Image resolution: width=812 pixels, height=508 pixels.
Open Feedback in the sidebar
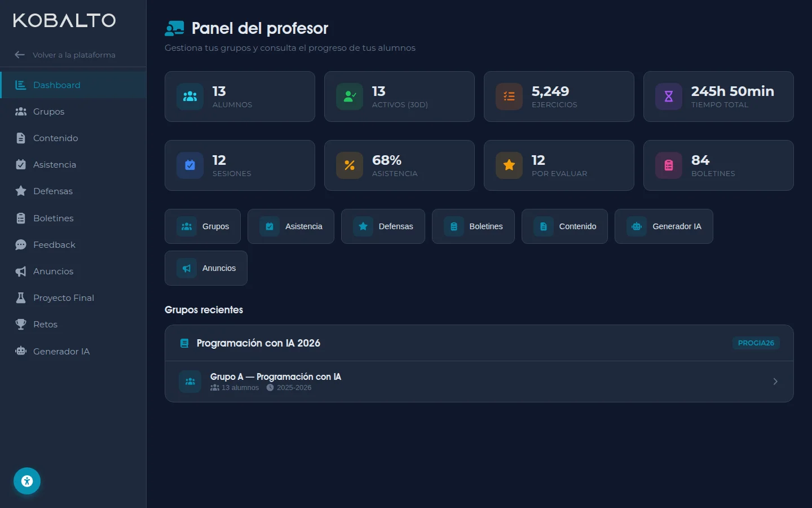[73, 245]
